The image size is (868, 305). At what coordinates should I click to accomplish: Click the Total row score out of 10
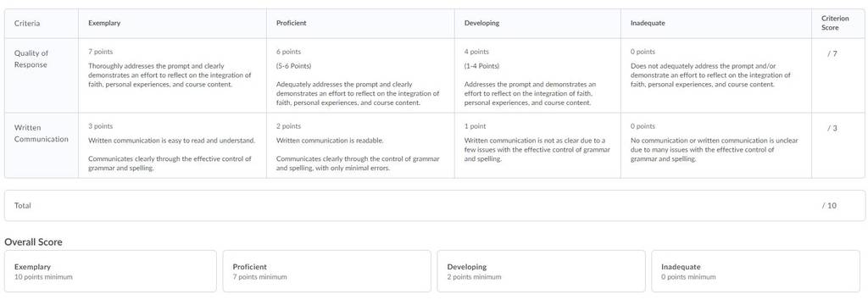point(829,205)
